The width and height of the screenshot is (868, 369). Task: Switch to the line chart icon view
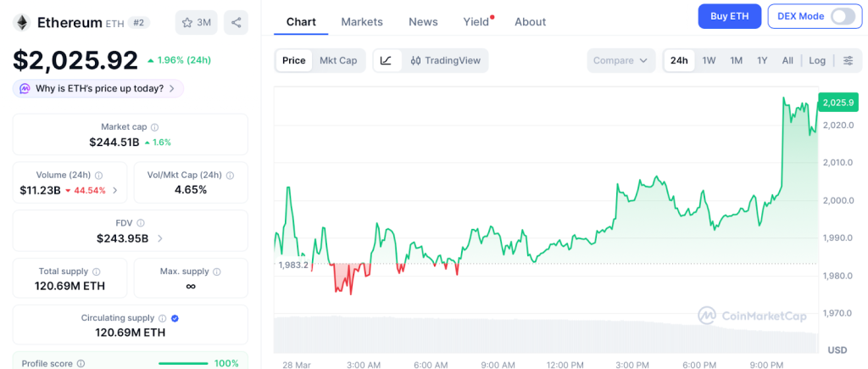(x=387, y=60)
